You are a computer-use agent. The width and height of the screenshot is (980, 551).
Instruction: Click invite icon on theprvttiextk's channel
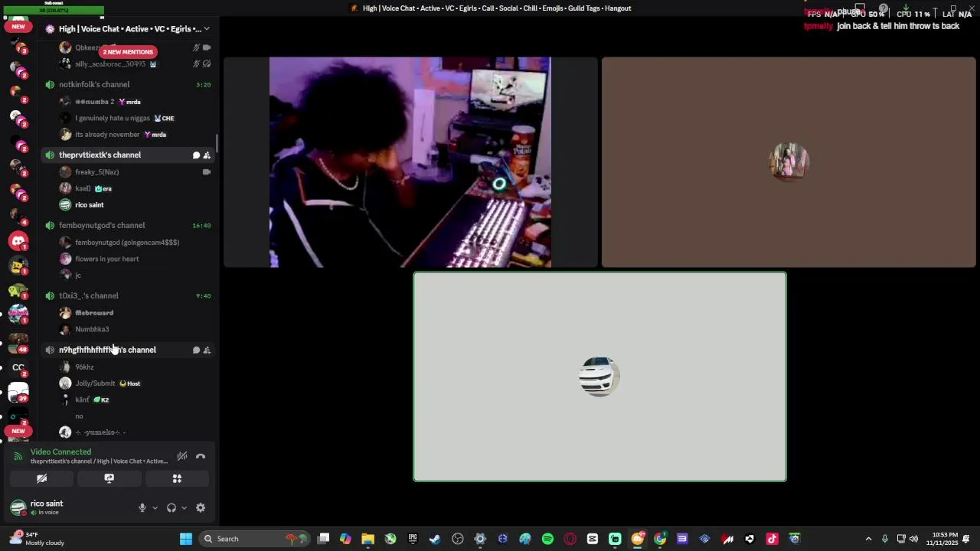click(x=207, y=155)
